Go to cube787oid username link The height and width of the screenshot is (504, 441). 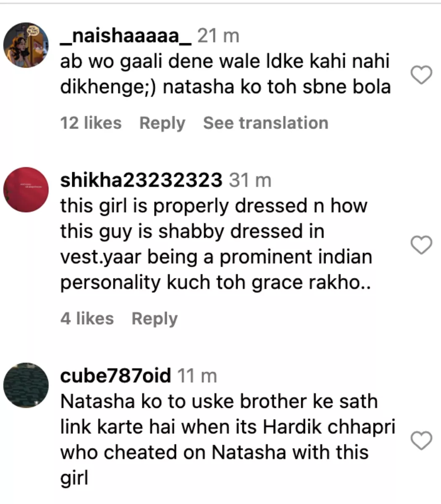116,375
